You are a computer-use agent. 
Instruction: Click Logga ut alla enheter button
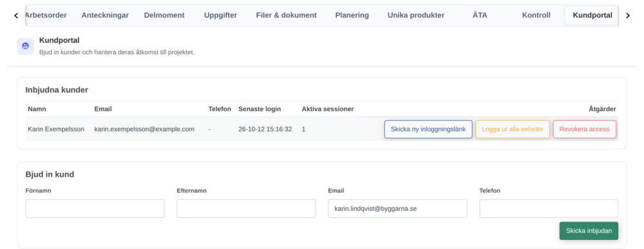[513, 129]
